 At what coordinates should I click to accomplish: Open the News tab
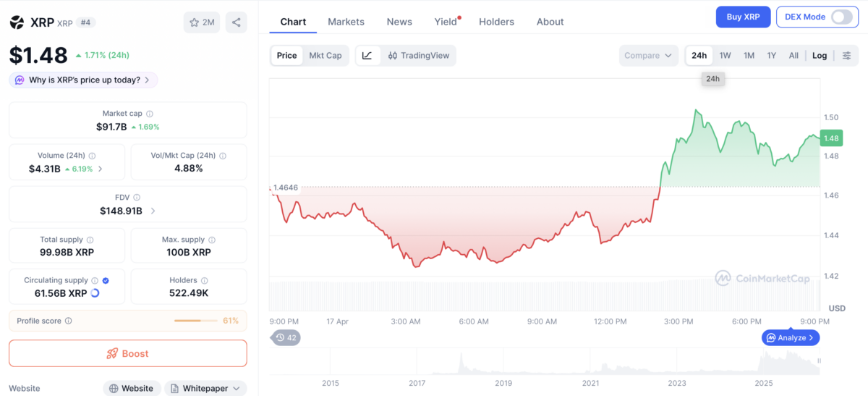[399, 22]
